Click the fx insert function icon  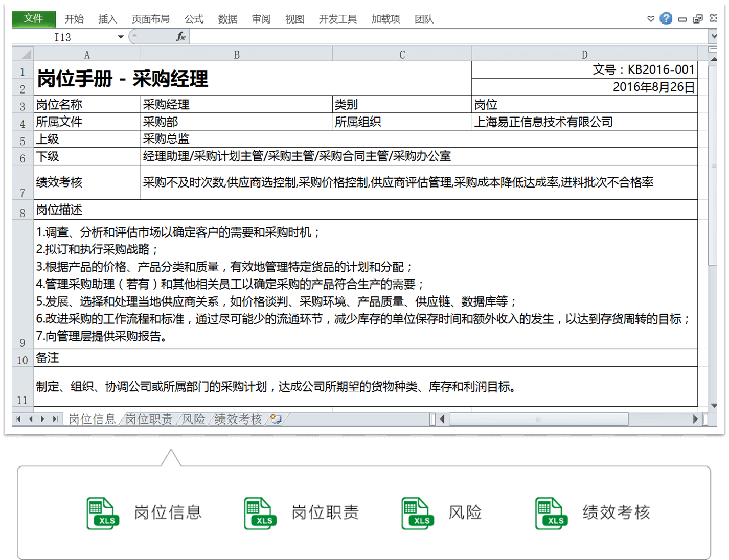point(180,37)
